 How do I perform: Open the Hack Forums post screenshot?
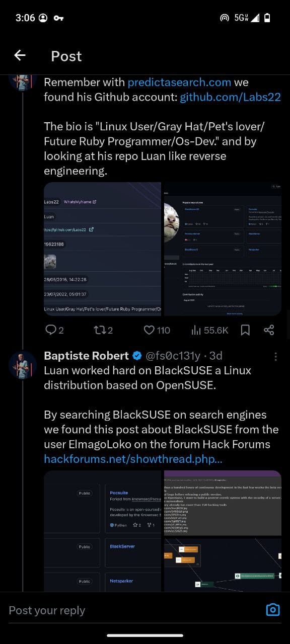tap(223, 531)
